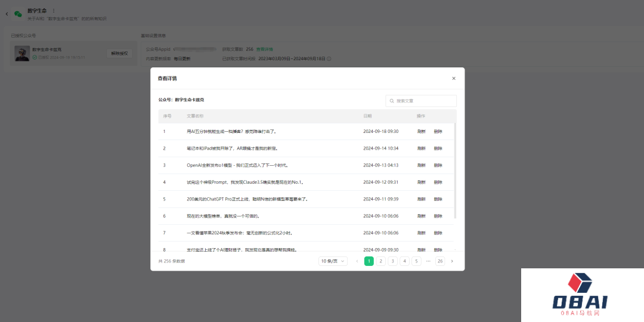Image resolution: width=644 pixels, height=322 pixels.
Task: Go to page 2
Action: pyautogui.click(x=380, y=261)
